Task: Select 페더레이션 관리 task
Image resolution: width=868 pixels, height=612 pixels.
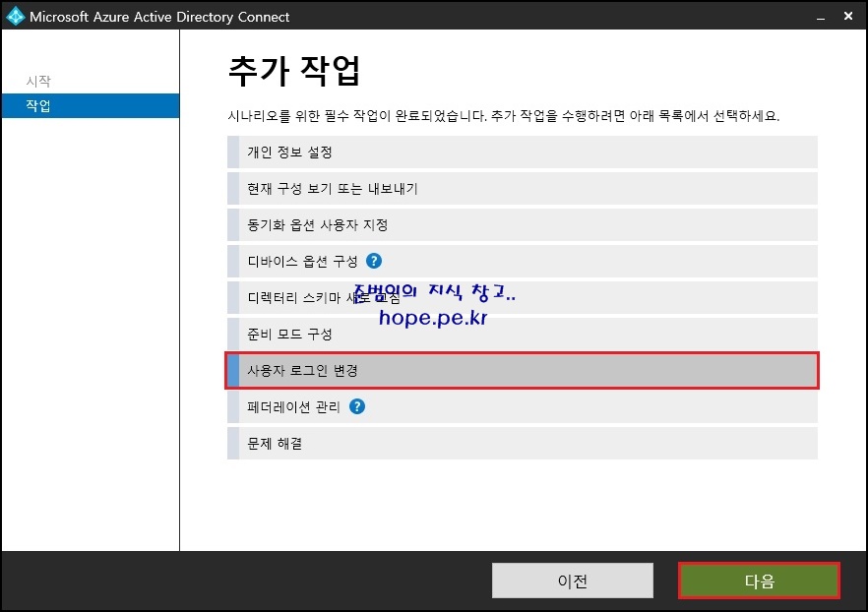Action: click(522, 406)
